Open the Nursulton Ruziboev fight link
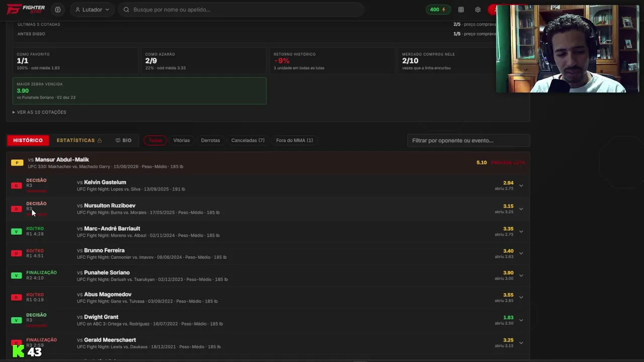This screenshot has width=644, height=362. click(110, 205)
